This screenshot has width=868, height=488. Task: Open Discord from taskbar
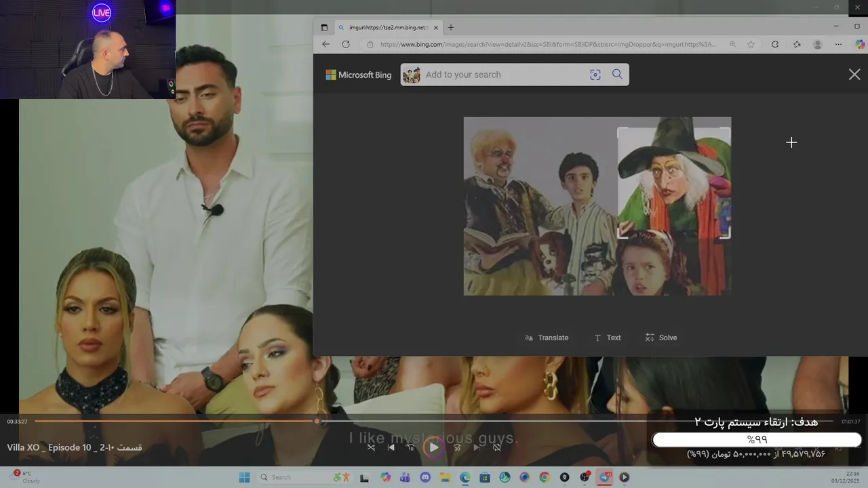[x=425, y=477]
